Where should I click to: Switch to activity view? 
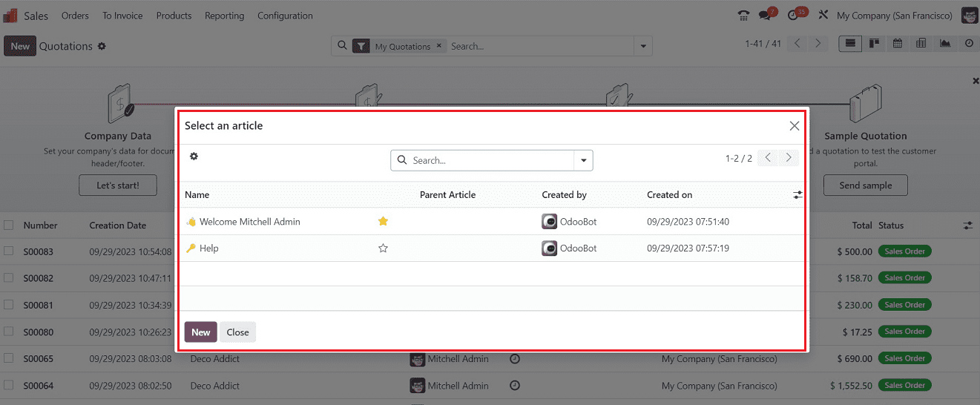[x=969, y=44]
